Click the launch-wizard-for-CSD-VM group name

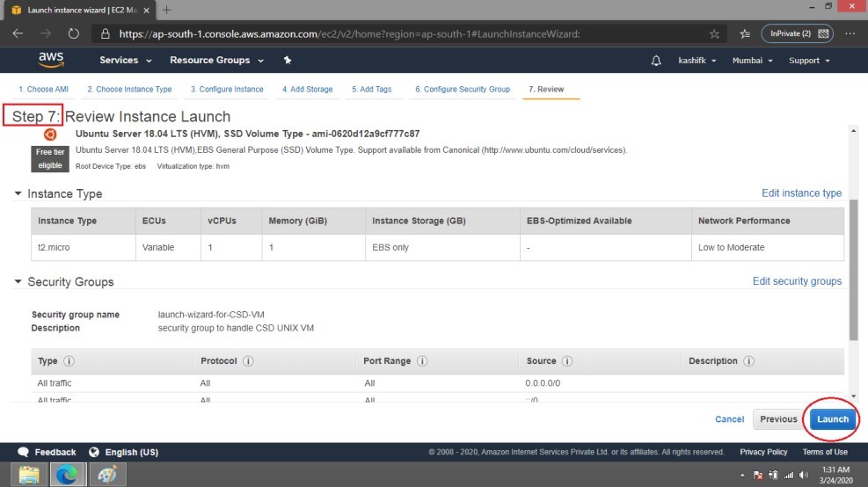(211, 315)
